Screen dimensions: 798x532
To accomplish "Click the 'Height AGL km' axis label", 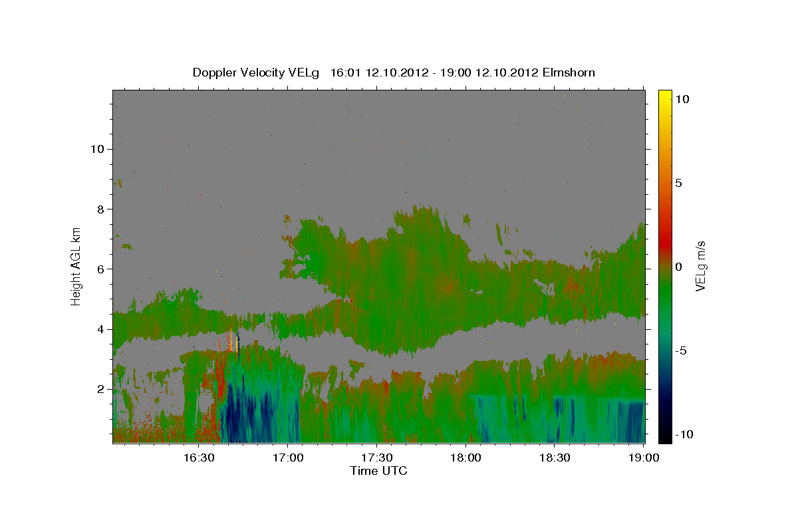I will (76, 266).
